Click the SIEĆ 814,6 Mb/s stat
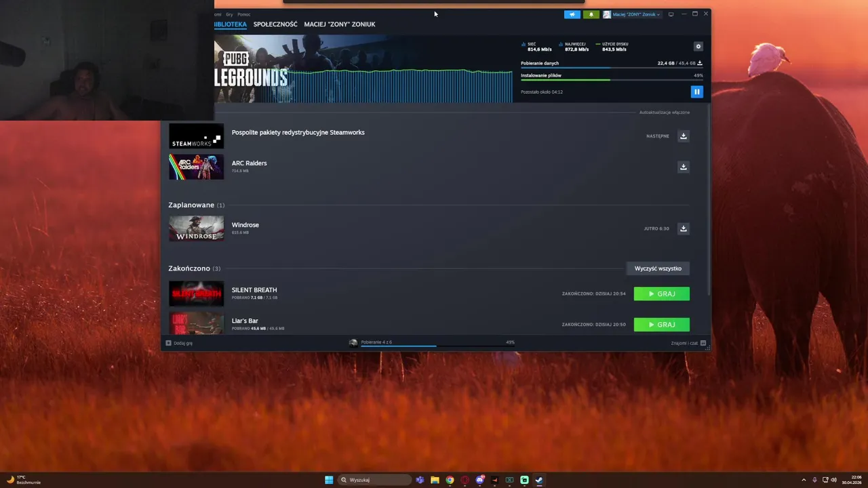Viewport: 868px width, 488px height. (536, 47)
